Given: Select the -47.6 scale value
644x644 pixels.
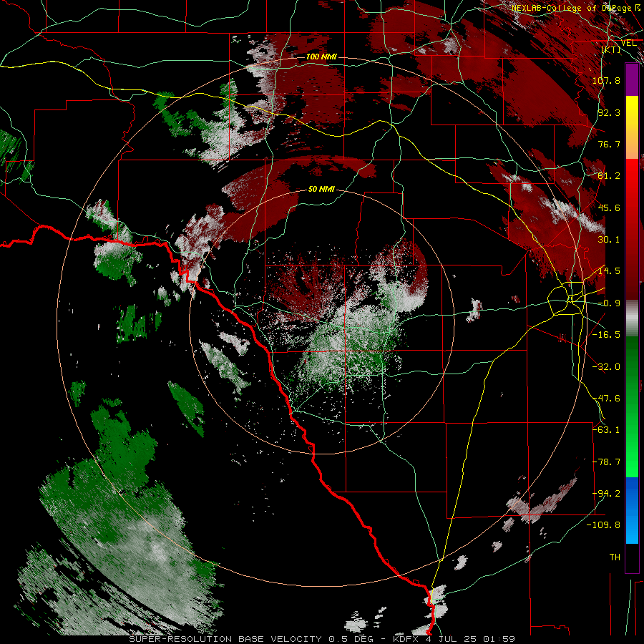Looking at the screenshot, I should [606, 399].
